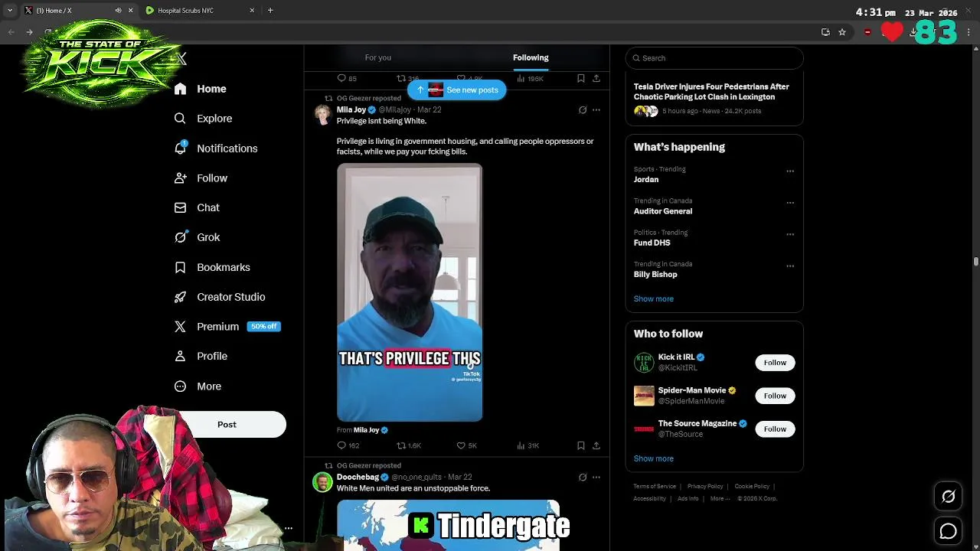Open Tesla Driver Injures Four Pedestrians story
980x551 pixels.
click(x=711, y=92)
